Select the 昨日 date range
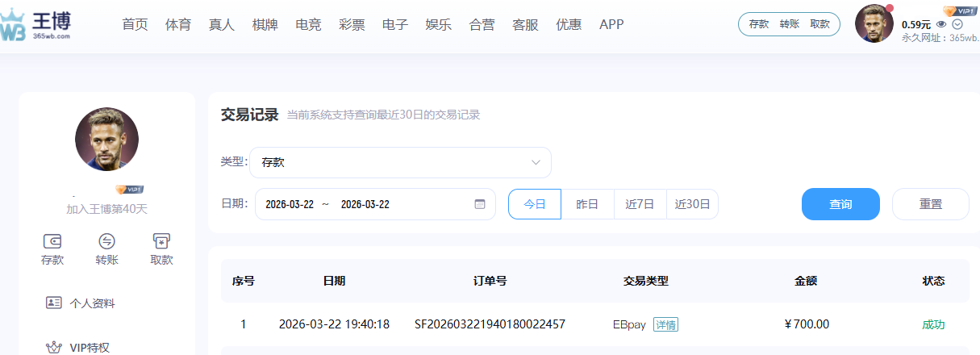Viewport: 980px width, 355px height. (x=587, y=204)
